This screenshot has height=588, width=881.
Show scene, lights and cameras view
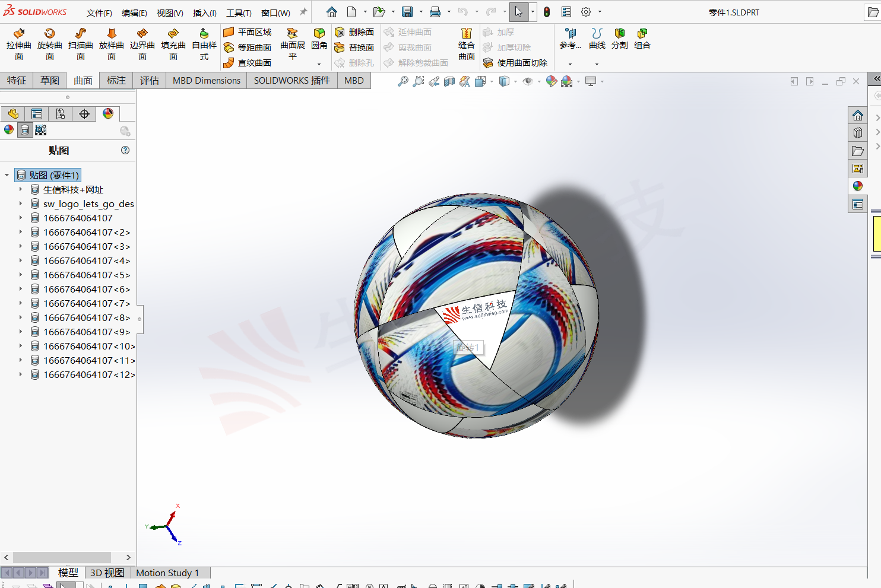click(x=41, y=130)
